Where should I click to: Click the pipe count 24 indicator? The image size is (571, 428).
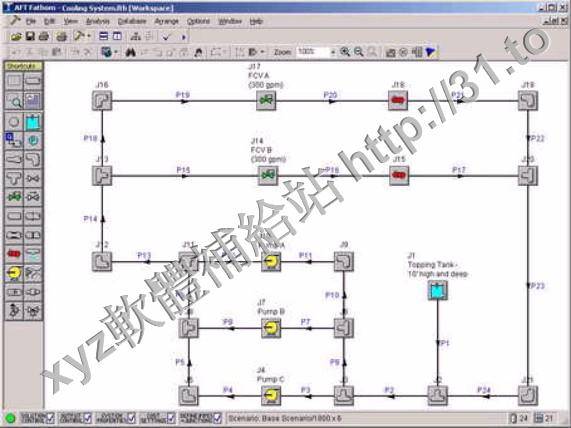pyautogui.click(x=520, y=418)
